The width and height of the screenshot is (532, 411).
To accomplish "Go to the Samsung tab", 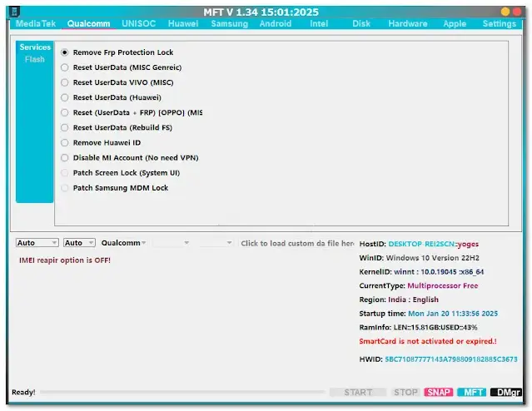I will coord(229,23).
